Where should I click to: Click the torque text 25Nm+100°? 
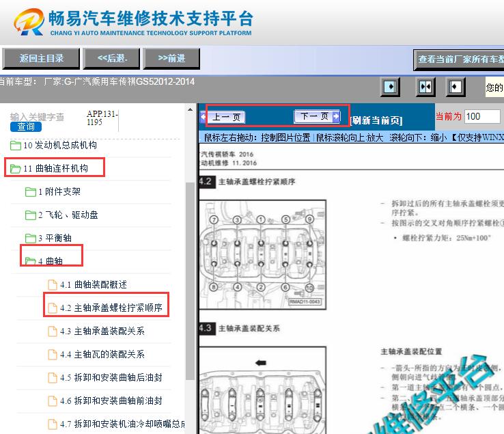pos(474,238)
